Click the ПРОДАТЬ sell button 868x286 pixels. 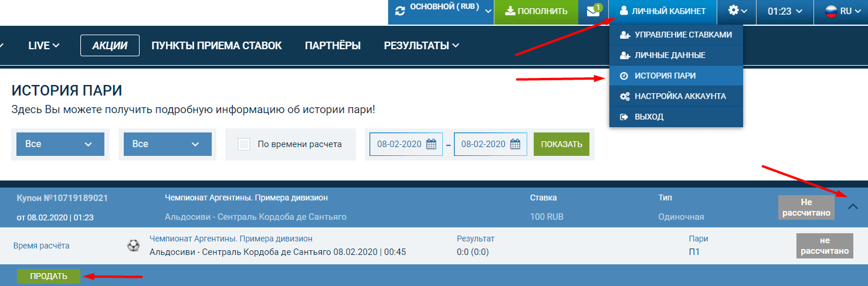point(49,276)
